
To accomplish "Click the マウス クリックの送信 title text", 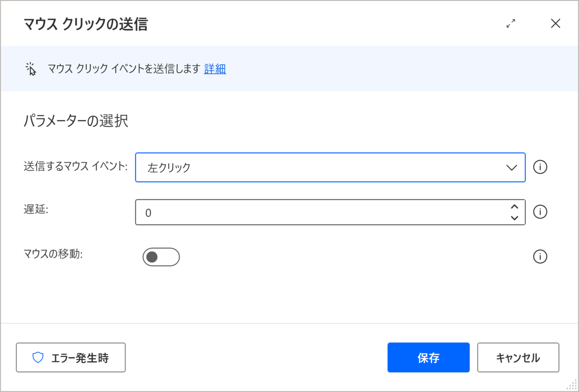I will [85, 24].
